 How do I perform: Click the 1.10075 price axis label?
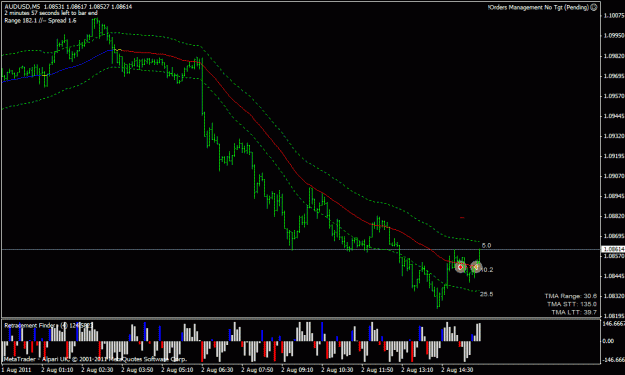click(x=614, y=16)
